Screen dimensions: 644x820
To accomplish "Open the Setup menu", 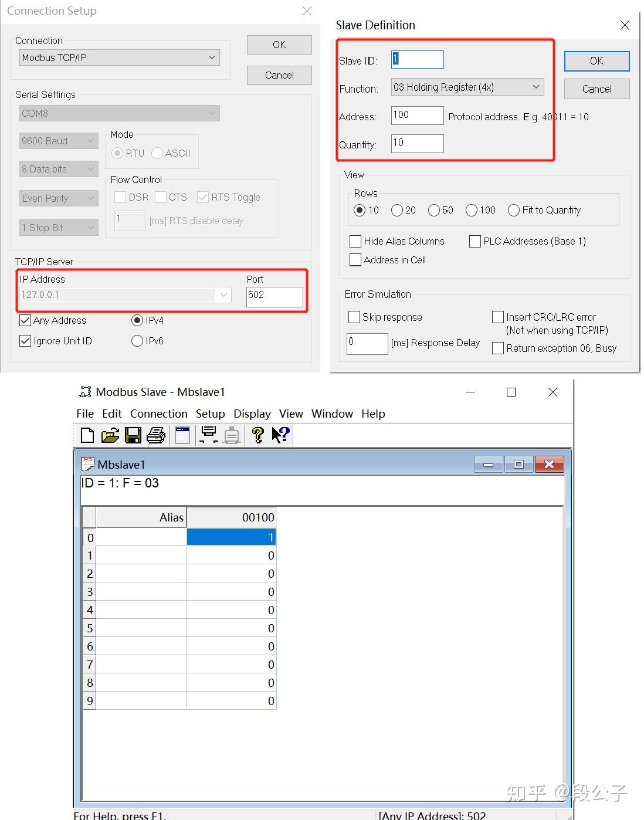I will 210,414.
